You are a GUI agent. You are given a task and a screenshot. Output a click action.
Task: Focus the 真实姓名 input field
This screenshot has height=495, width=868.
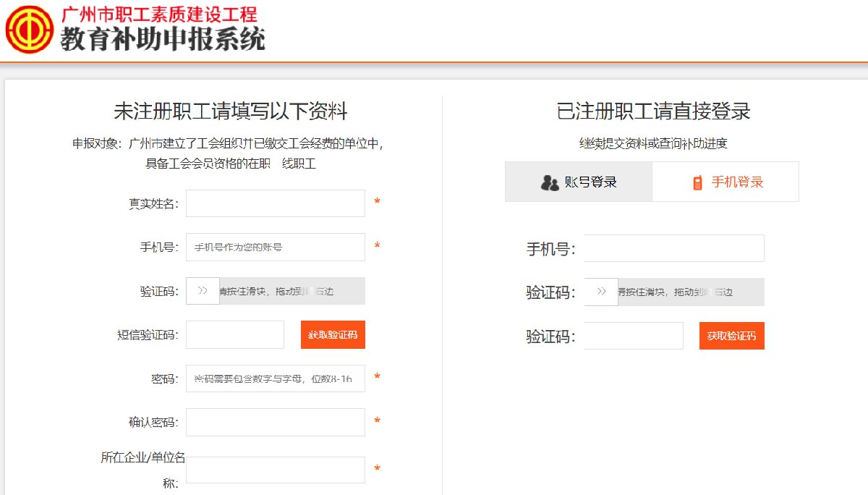275,203
